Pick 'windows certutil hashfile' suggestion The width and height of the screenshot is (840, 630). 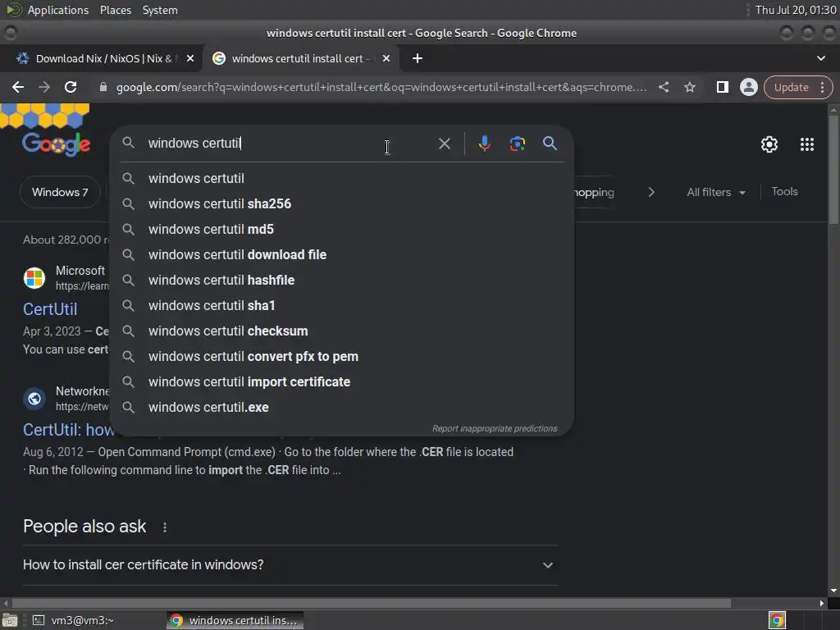click(342, 281)
